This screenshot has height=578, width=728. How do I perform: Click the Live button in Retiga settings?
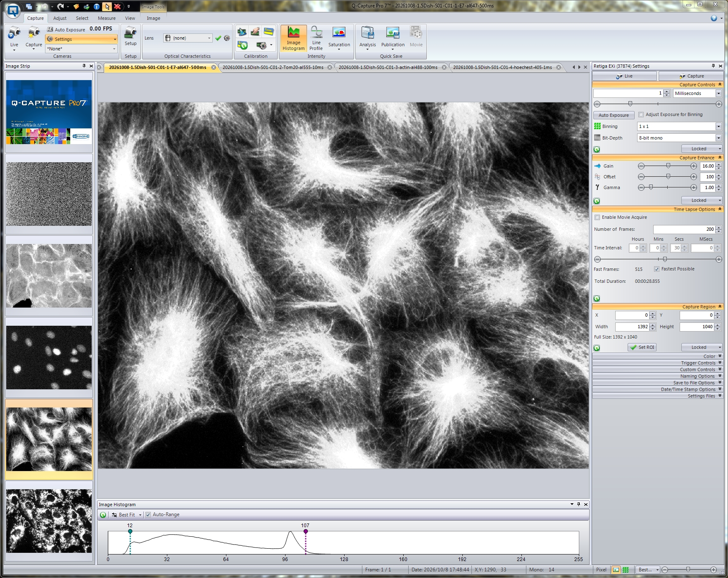point(624,76)
